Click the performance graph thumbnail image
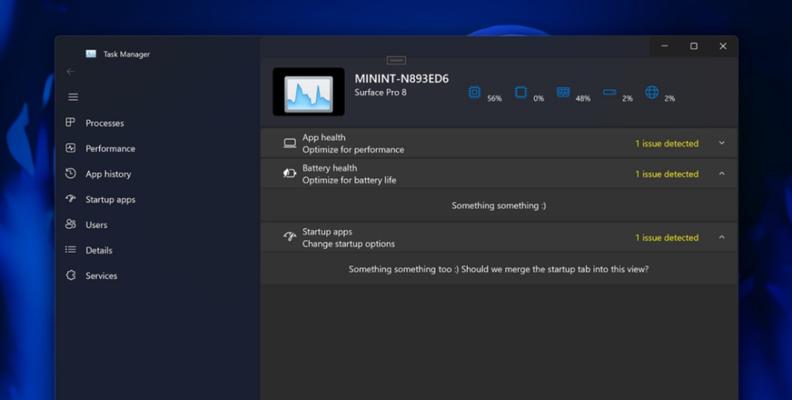This screenshot has width=792, height=400. (309, 92)
